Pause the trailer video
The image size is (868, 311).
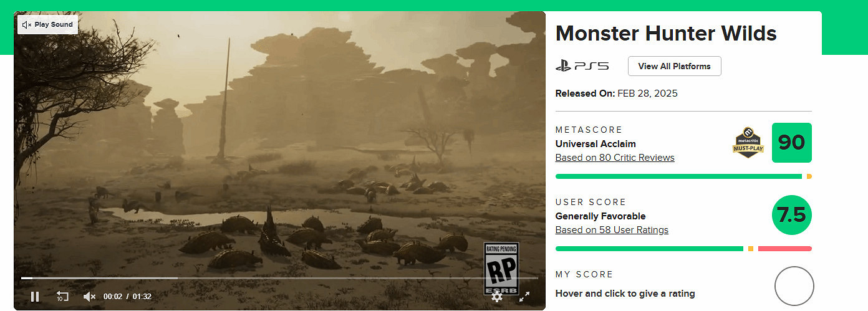pyautogui.click(x=35, y=297)
